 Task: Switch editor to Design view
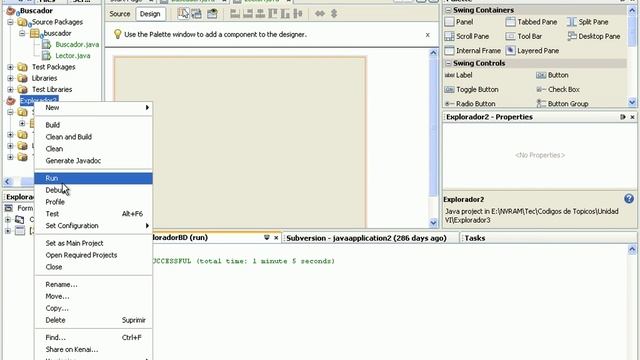click(x=150, y=13)
